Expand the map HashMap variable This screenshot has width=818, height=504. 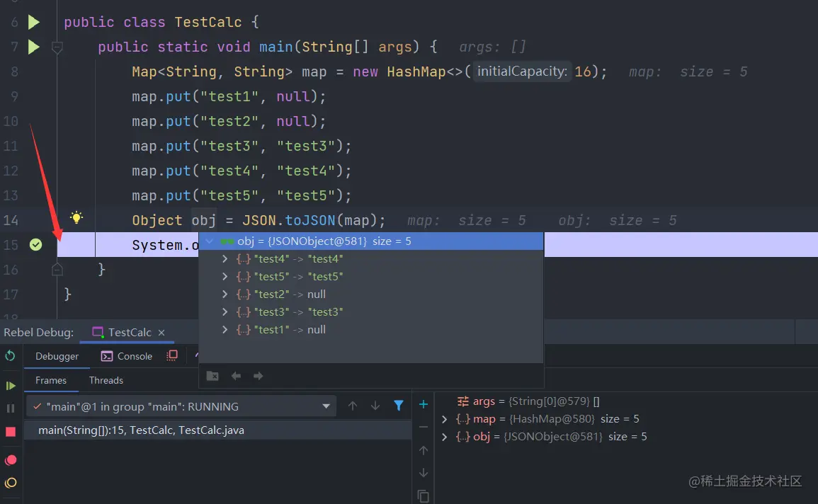coord(445,419)
